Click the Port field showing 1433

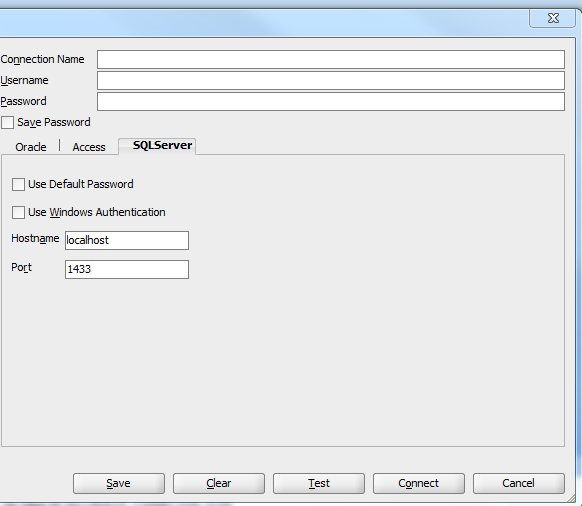[127, 269]
